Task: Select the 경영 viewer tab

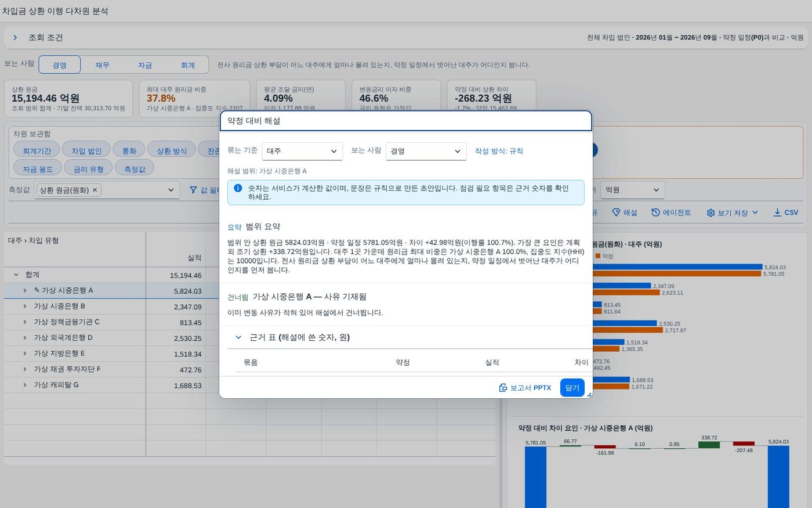Action: (x=60, y=65)
